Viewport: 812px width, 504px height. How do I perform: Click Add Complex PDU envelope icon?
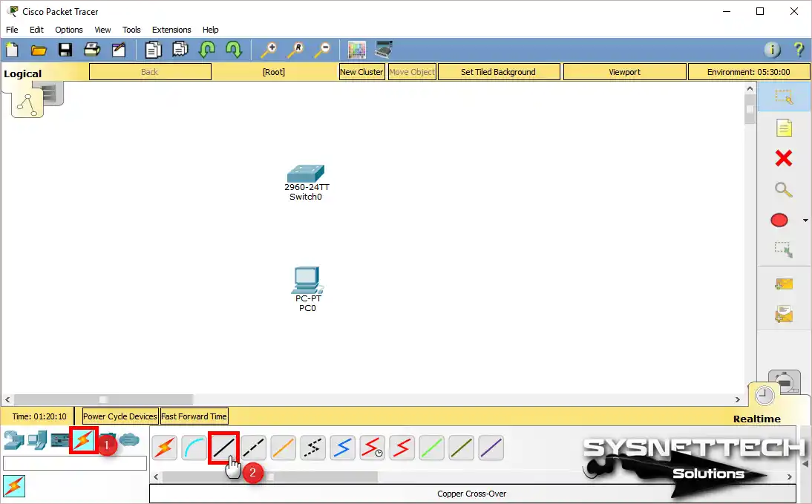(x=784, y=314)
